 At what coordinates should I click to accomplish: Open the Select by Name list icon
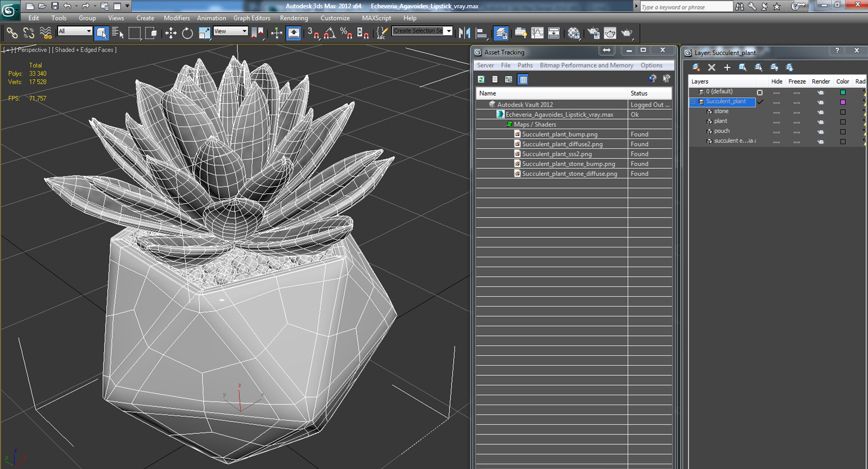click(118, 33)
